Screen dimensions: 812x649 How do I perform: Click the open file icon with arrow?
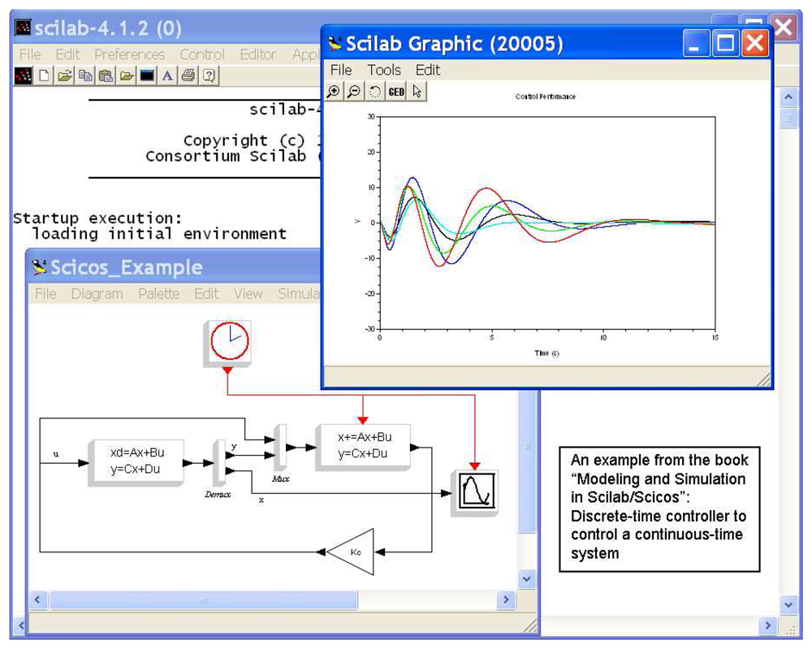tap(65, 76)
